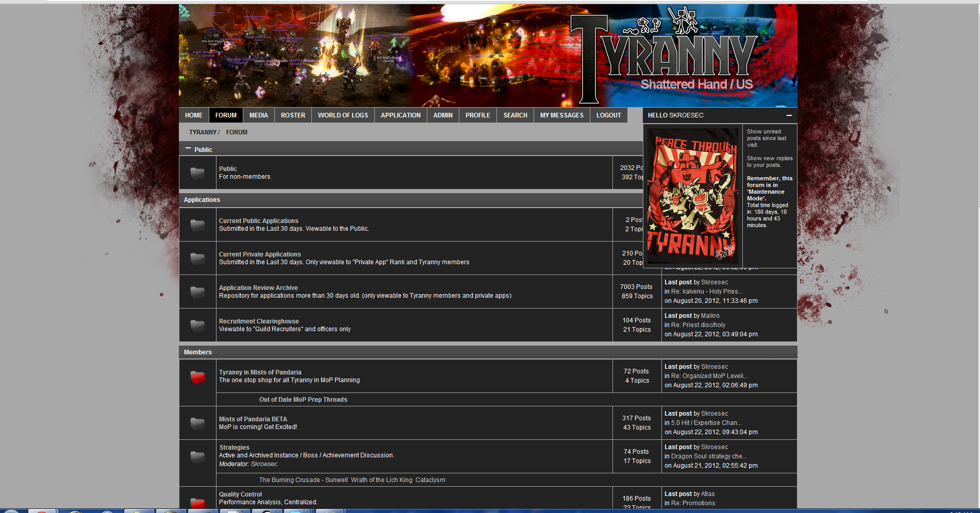Open MY MESSAGES inbox

click(562, 115)
